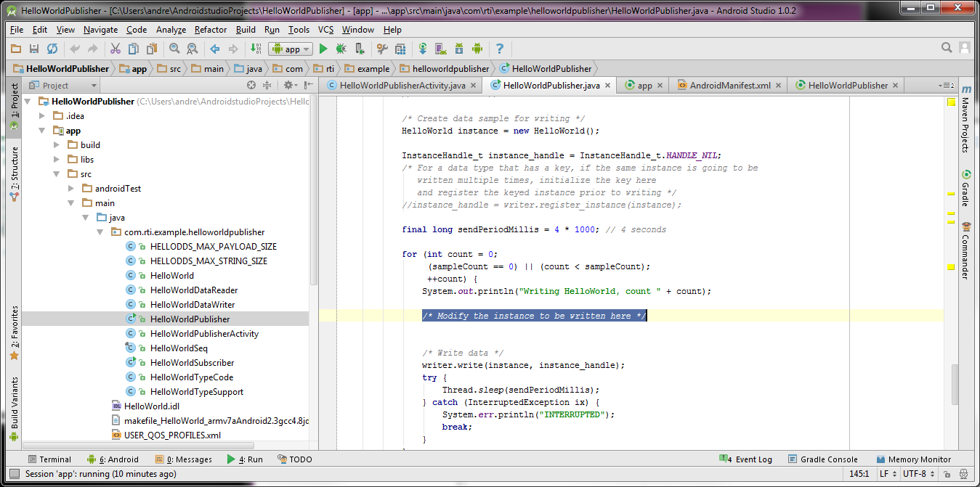Click Scroll from Source crosshair icon
Viewport: 980px width, 487px height.
pos(252,85)
